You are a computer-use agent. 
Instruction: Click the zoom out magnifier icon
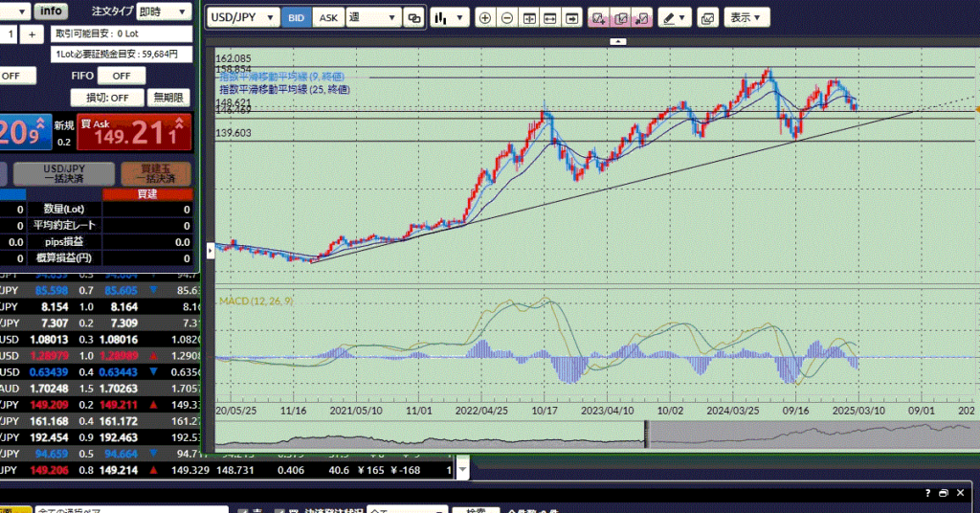point(506,18)
